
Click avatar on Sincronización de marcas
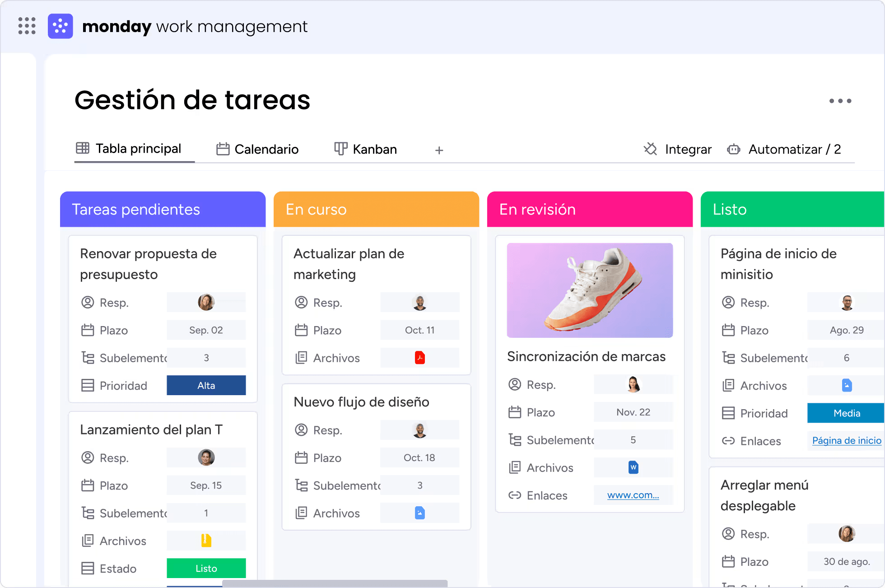pos(633,384)
